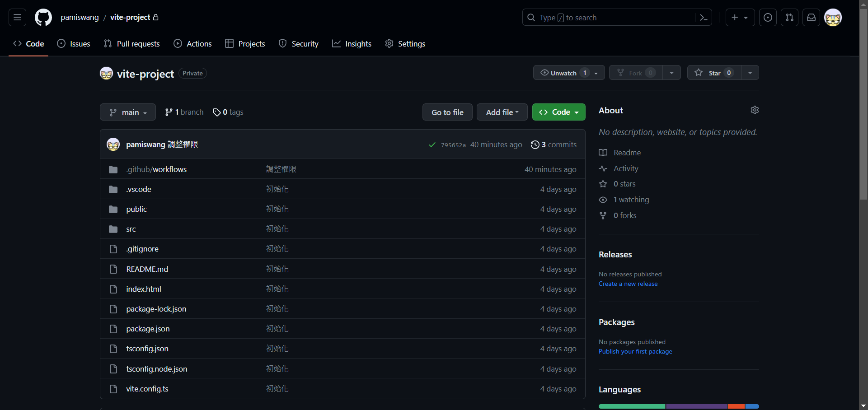
Task: Open the Settings tab
Action: [x=405, y=44]
